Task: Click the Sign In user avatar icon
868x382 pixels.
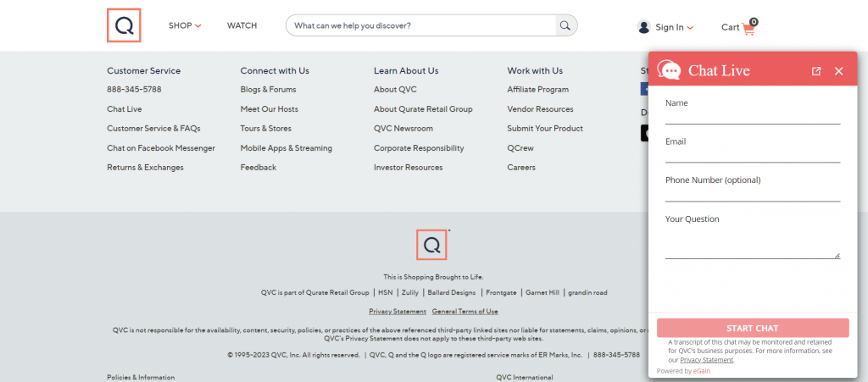Action: [643, 26]
